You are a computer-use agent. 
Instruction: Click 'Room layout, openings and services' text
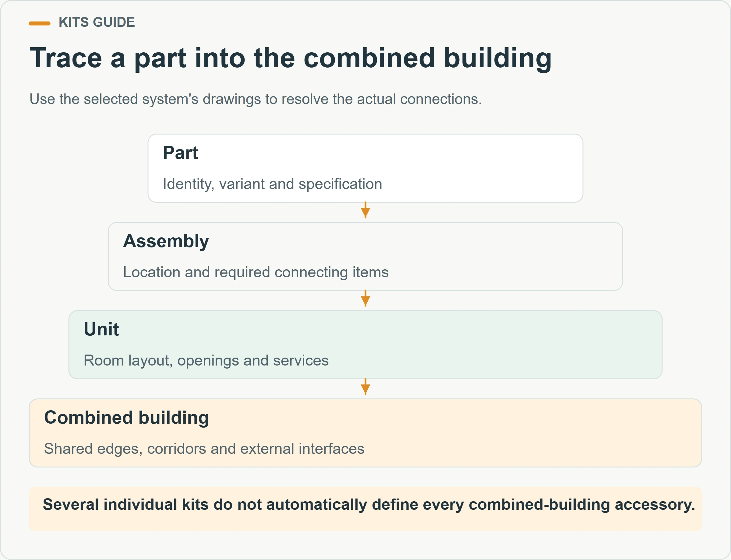(206, 361)
